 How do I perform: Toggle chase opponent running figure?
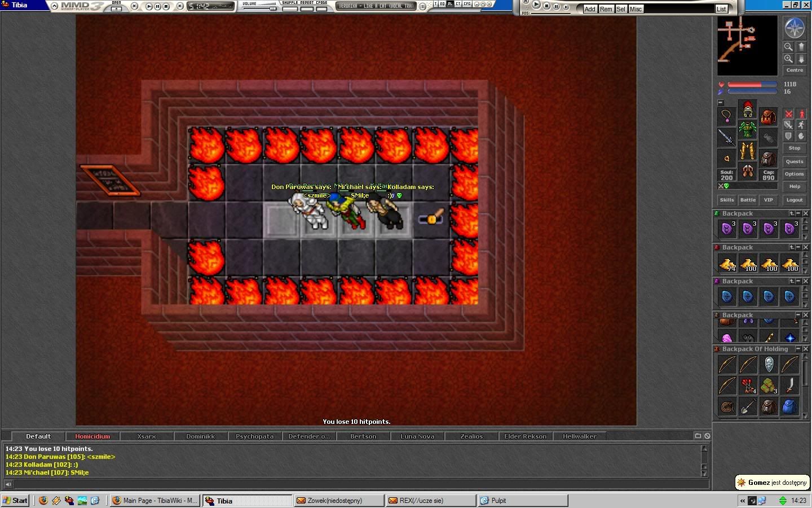coord(801,125)
